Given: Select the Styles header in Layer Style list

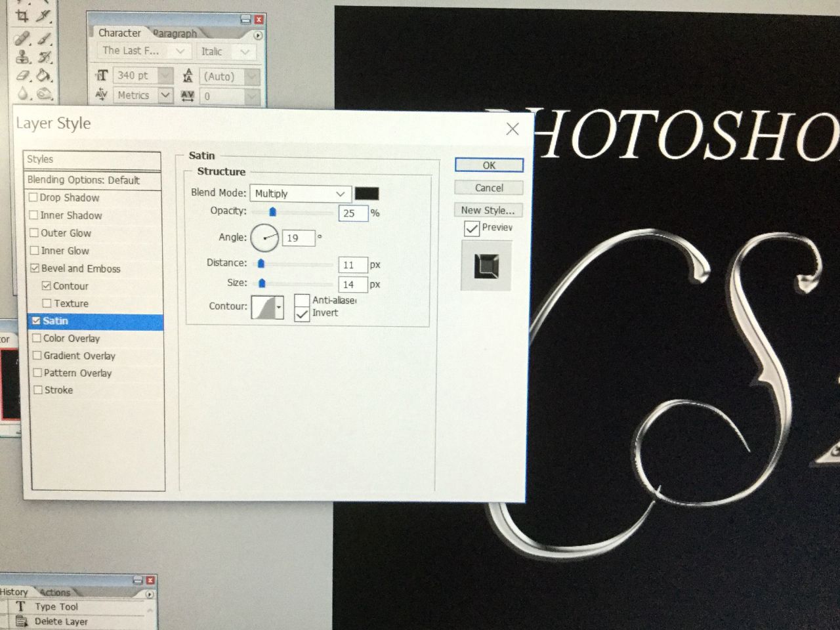Looking at the screenshot, I should coord(93,159).
